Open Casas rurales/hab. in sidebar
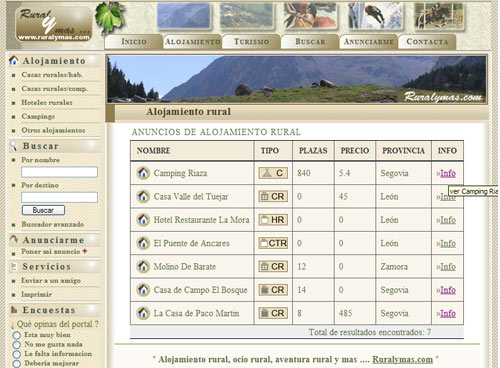This screenshot has height=368, width=500. [x=52, y=75]
